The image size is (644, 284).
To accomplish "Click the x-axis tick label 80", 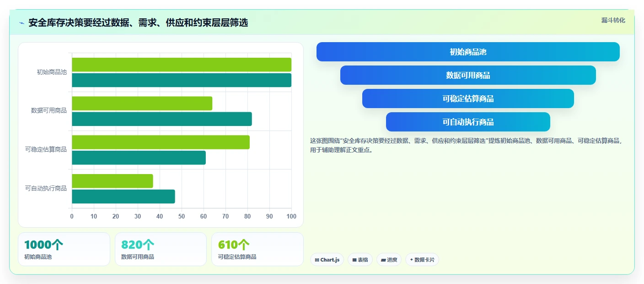I will pos(247,216).
